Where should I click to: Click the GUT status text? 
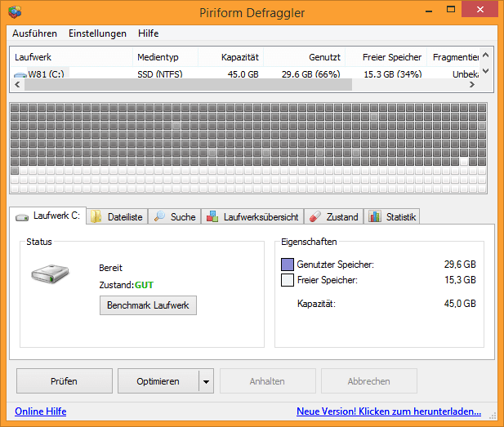tap(144, 285)
